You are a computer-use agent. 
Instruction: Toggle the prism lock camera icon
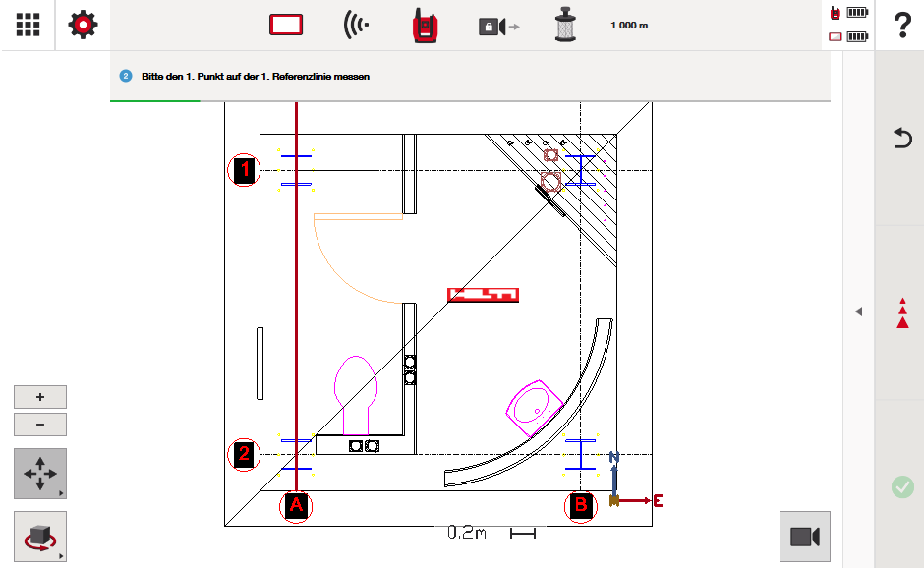click(x=498, y=27)
